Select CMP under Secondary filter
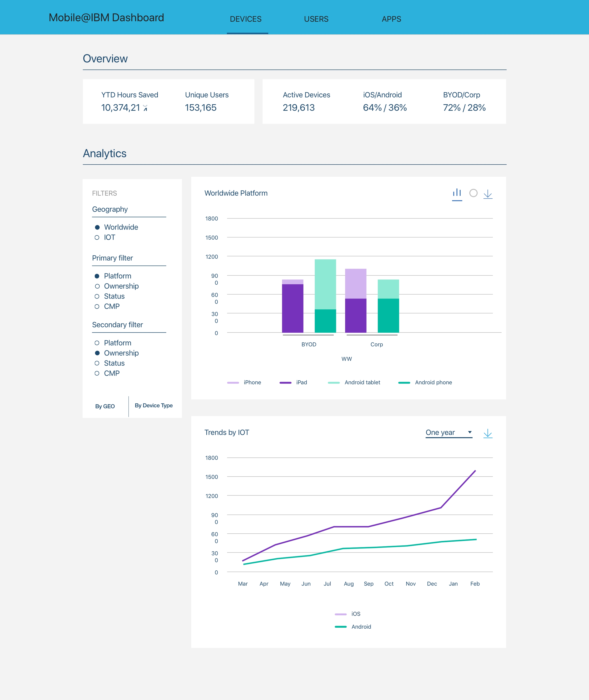589x700 pixels. pyautogui.click(x=97, y=373)
